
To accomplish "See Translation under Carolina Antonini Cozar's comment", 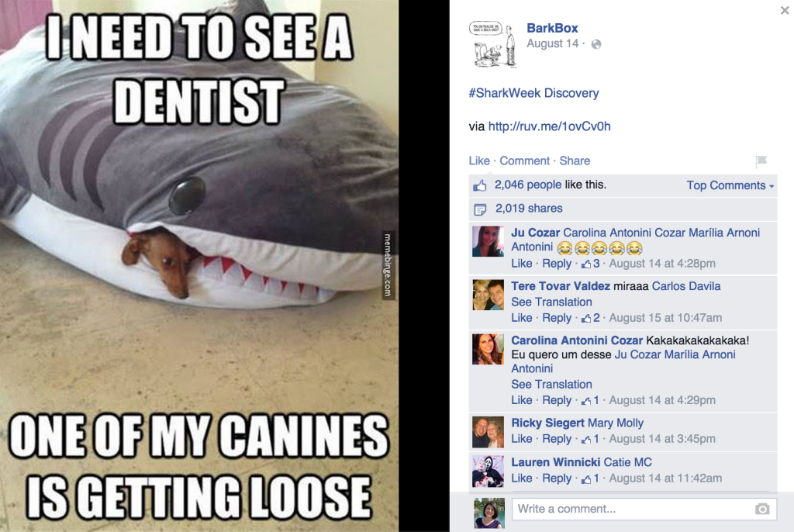I will pyautogui.click(x=551, y=385).
